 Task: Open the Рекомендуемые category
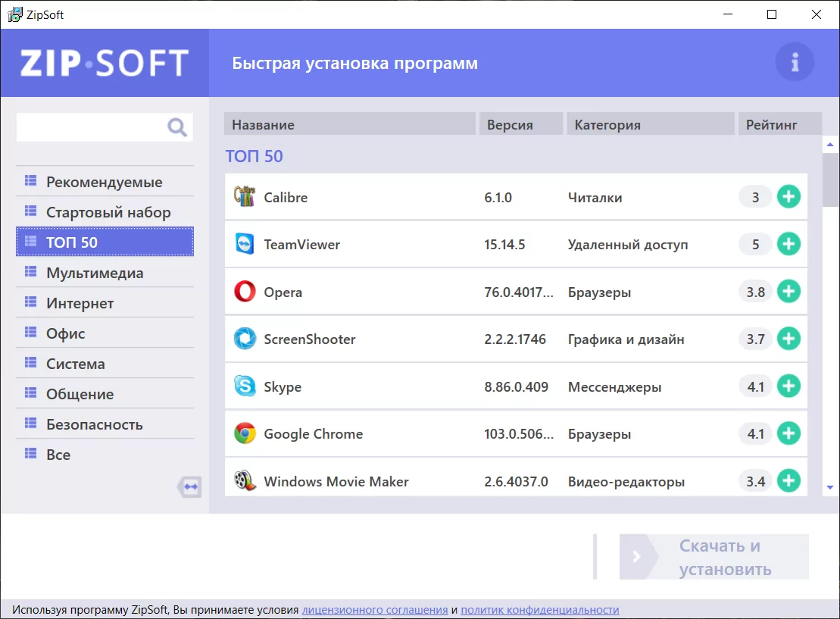(x=105, y=182)
